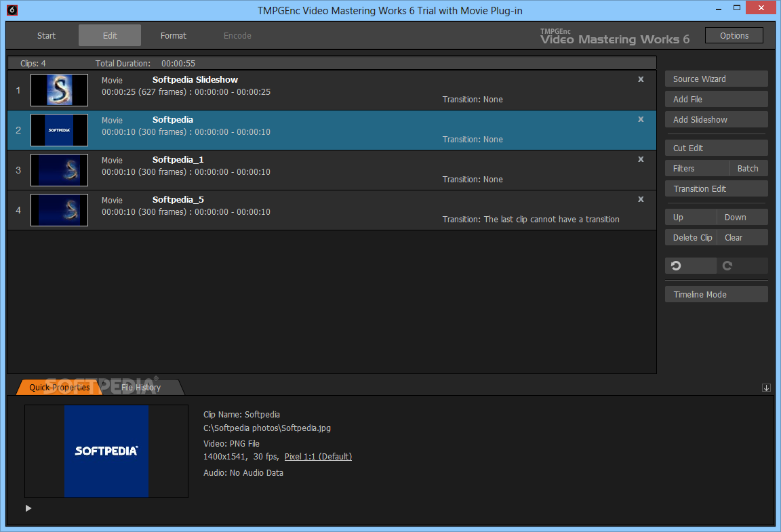The height and width of the screenshot is (532, 781).
Task: Maximize the TMPGEnc window
Action: coord(737,7)
